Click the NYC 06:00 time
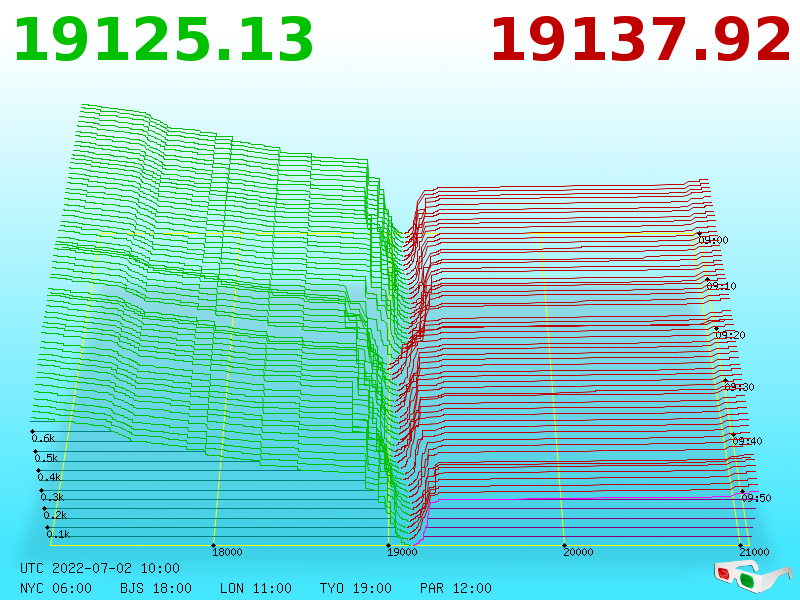The width and height of the screenshot is (800, 600). [56, 588]
